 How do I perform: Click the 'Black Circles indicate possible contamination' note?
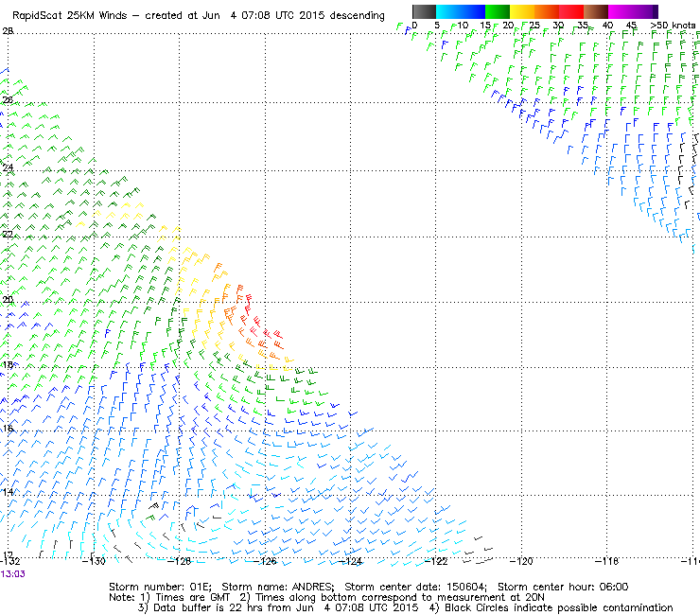point(558,607)
